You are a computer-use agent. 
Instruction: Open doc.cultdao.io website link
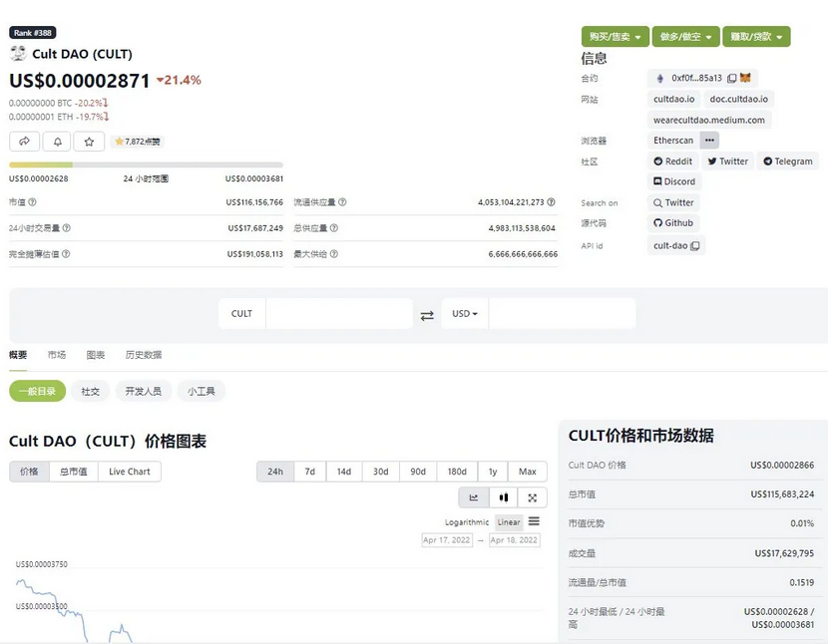tap(738, 100)
